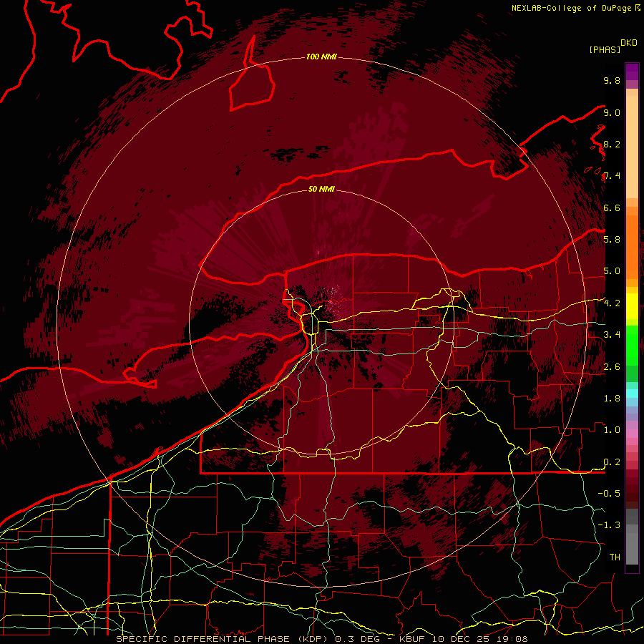
Task: Click the purple segment atop the color scale
Action: (x=632, y=72)
